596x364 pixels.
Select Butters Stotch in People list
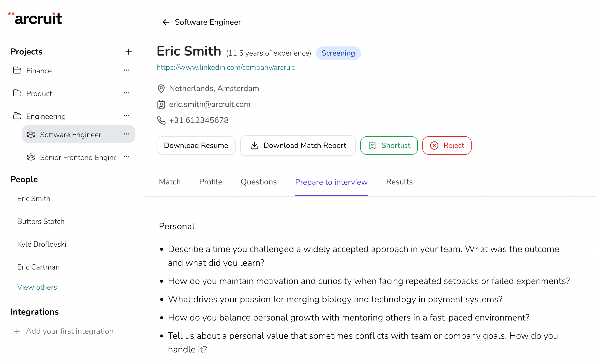coord(41,221)
